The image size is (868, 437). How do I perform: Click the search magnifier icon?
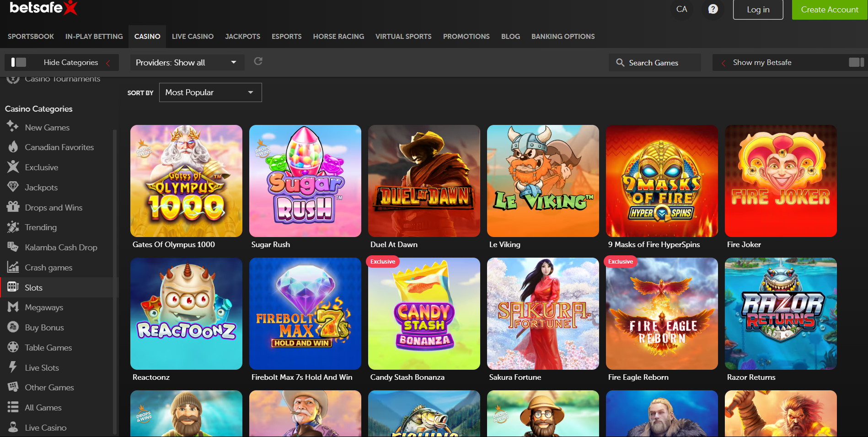pos(620,63)
